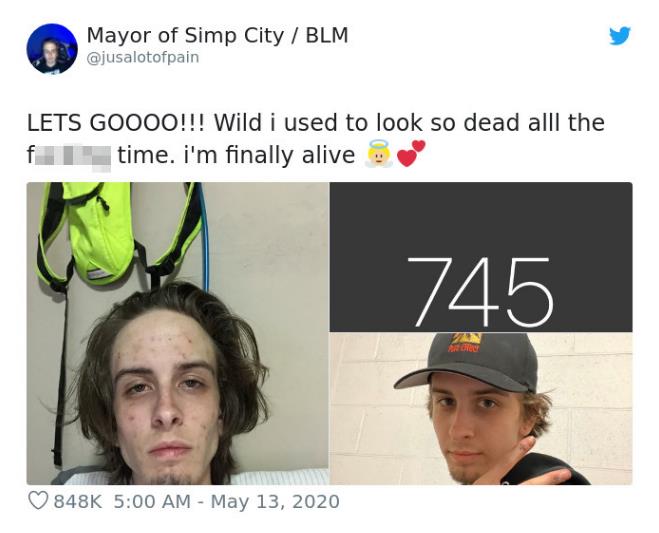Viewport: 659px width, 533px height.
Task: Open the 745 score image
Action: [481, 257]
